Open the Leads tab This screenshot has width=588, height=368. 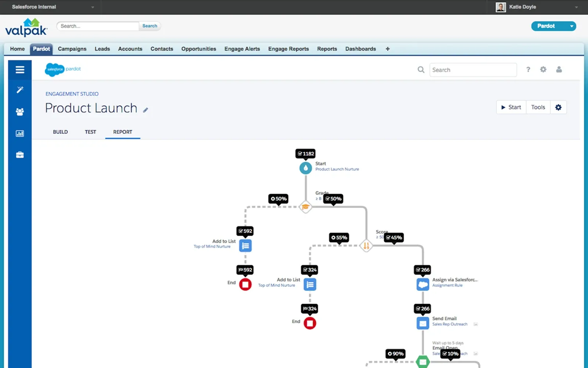click(102, 49)
